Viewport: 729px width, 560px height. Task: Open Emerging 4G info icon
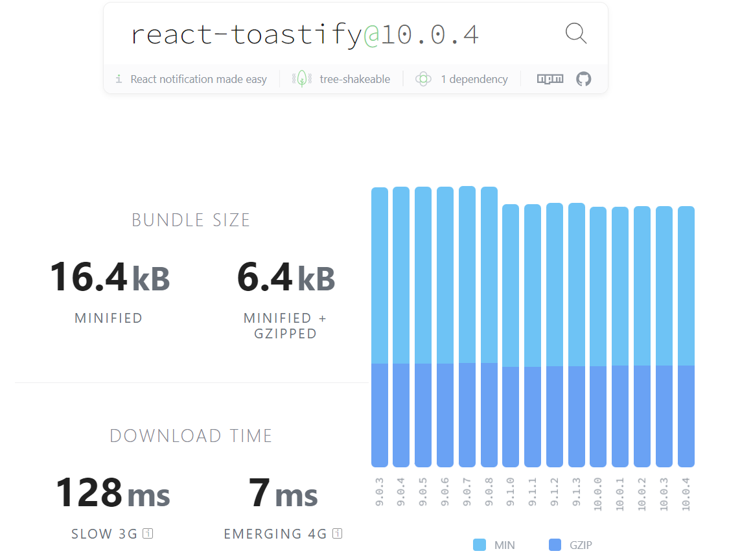[x=338, y=533]
